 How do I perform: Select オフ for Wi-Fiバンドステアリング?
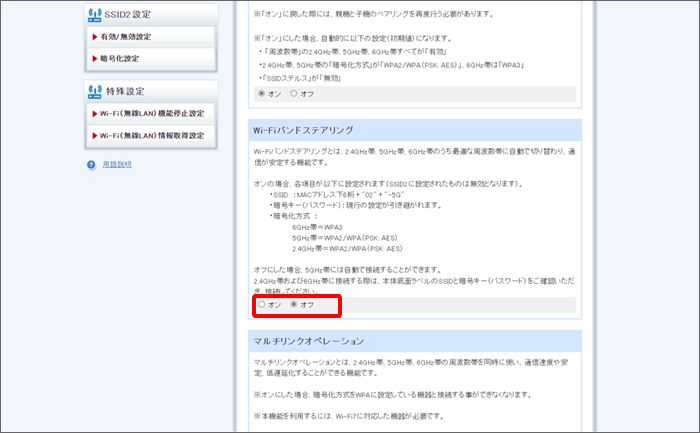294,304
